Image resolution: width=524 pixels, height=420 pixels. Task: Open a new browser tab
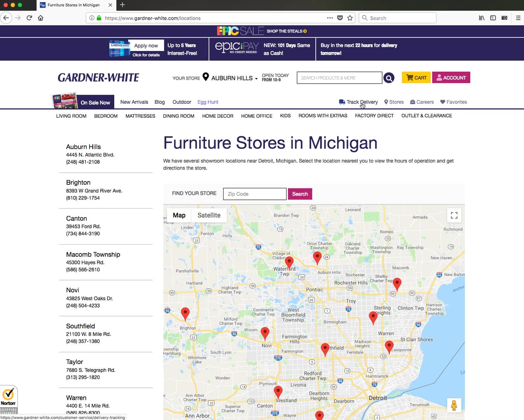(x=122, y=5)
